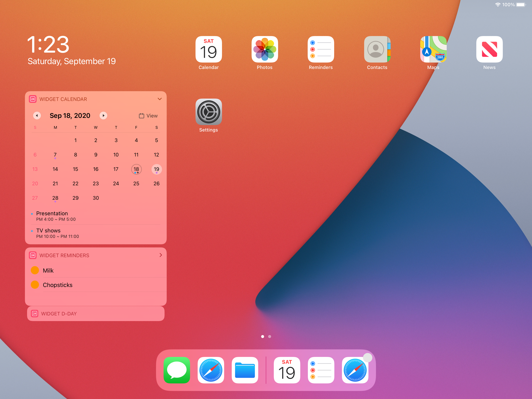
Task: Open the Contacts app
Action: [377, 49]
